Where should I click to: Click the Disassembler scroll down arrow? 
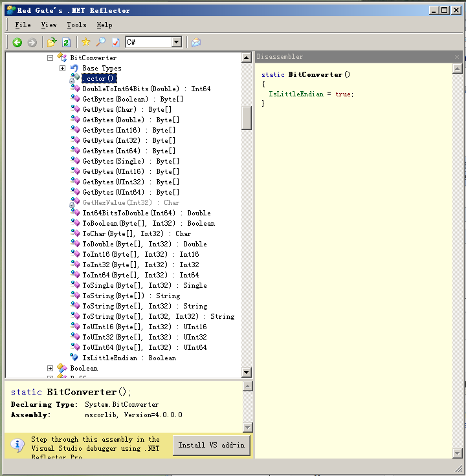coord(457,453)
